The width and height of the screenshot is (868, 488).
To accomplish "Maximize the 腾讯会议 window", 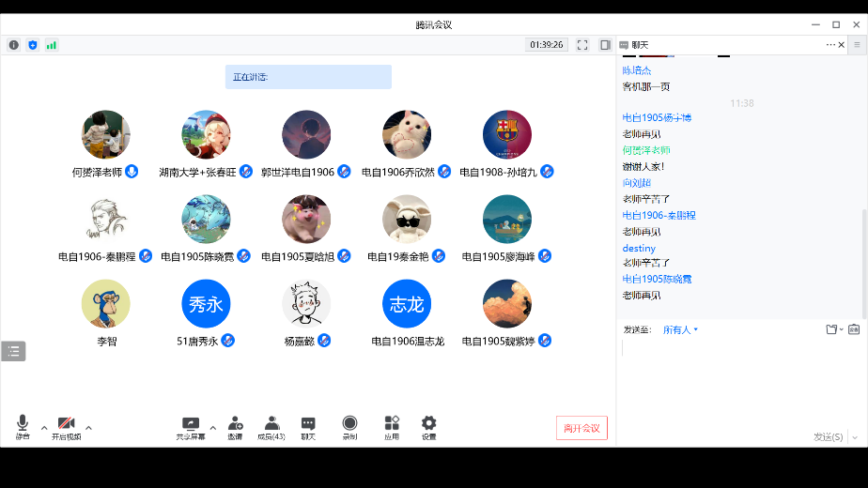I will 836,24.
